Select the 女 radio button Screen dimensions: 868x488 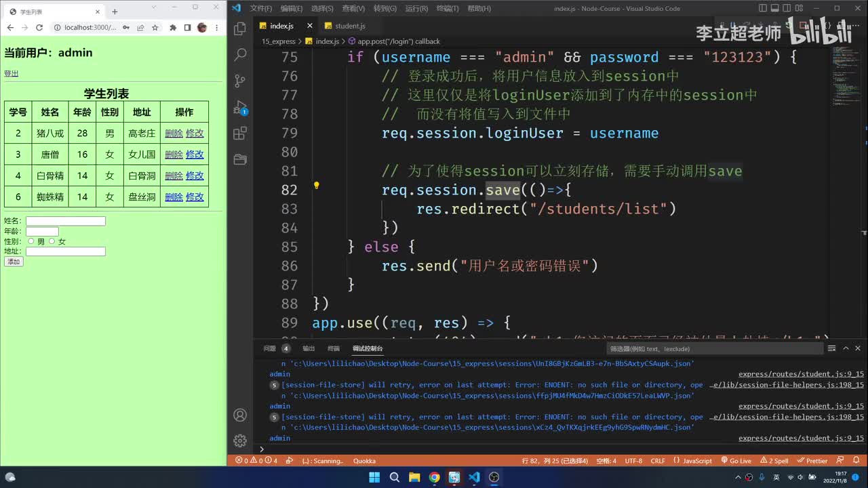(52, 241)
